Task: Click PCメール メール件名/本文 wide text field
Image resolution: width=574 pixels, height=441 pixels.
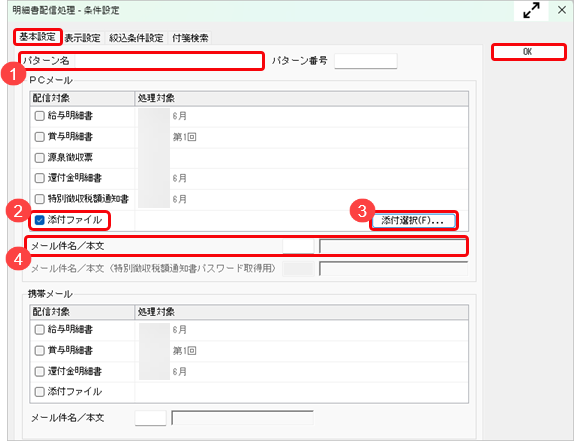Action: click(393, 246)
